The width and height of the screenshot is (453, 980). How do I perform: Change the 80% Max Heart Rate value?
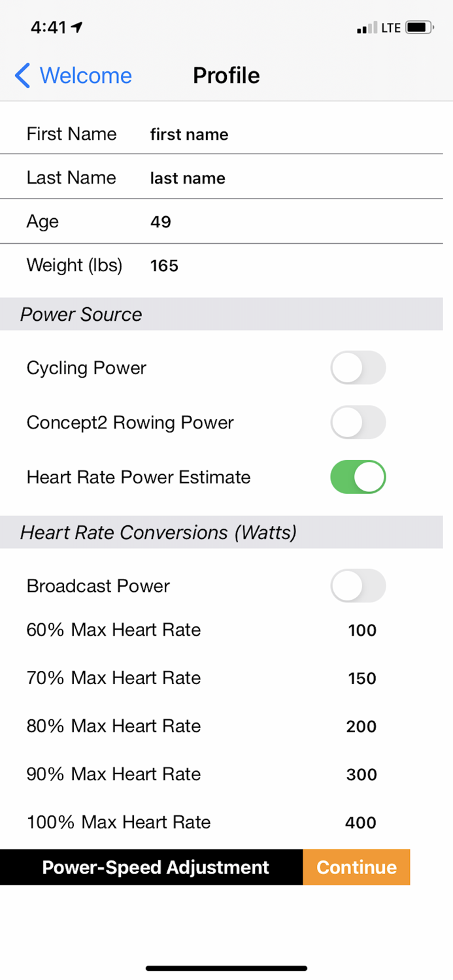pos(361,727)
